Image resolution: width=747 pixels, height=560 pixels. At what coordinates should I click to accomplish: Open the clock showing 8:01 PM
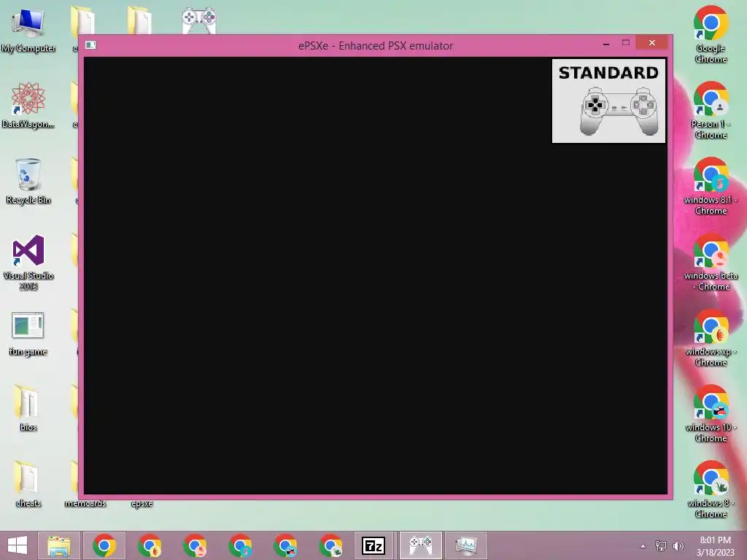[x=715, y=545]
